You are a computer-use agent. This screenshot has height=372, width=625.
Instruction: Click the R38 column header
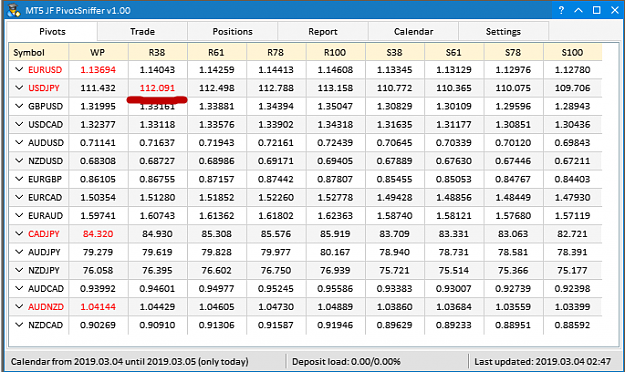point(157,52)
